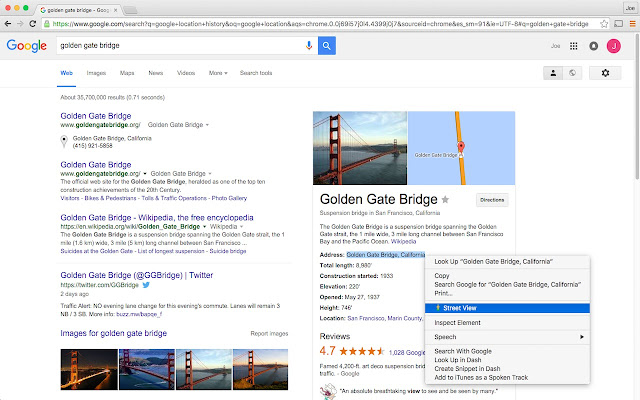Switch to the Maps tab
The image size is (640, 400).
point(127,73)
